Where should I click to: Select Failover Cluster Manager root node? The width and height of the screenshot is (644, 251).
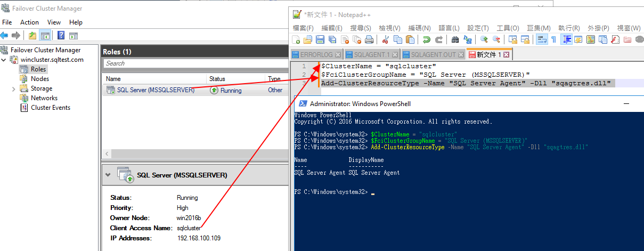pos(45,50)
